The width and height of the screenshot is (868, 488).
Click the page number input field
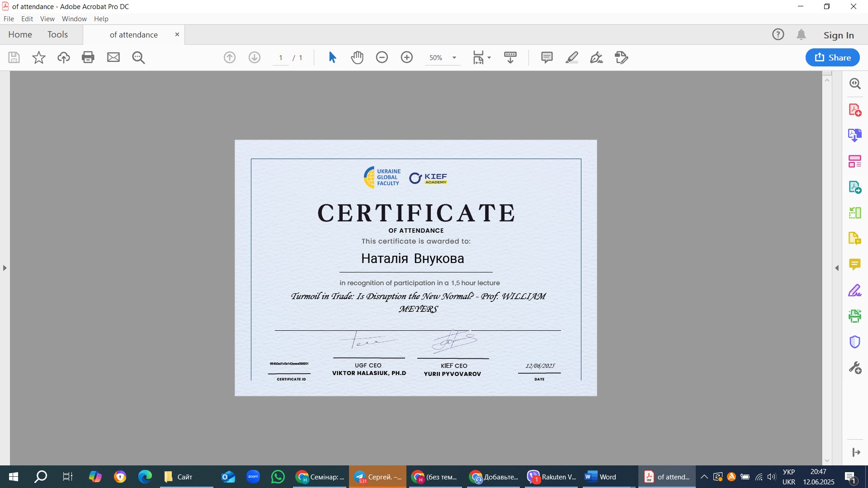(x=281, y=58)
